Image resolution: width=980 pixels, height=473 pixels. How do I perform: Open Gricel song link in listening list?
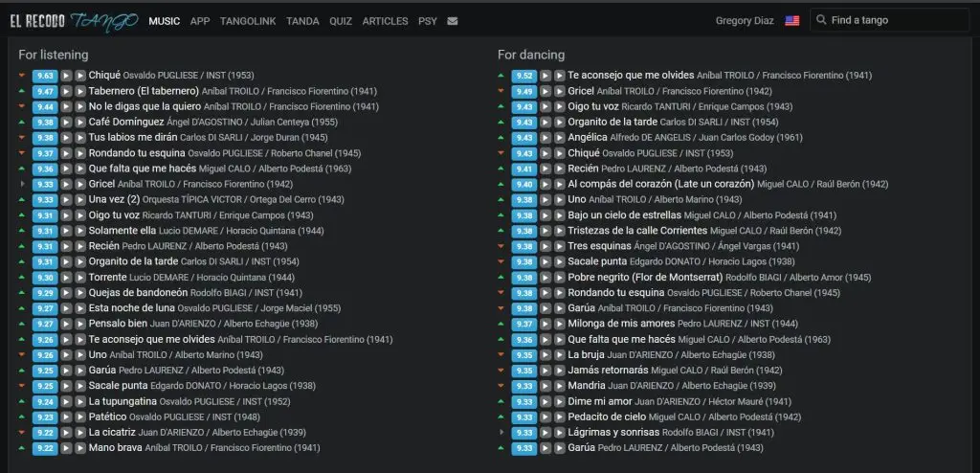(x=101, y=185)
